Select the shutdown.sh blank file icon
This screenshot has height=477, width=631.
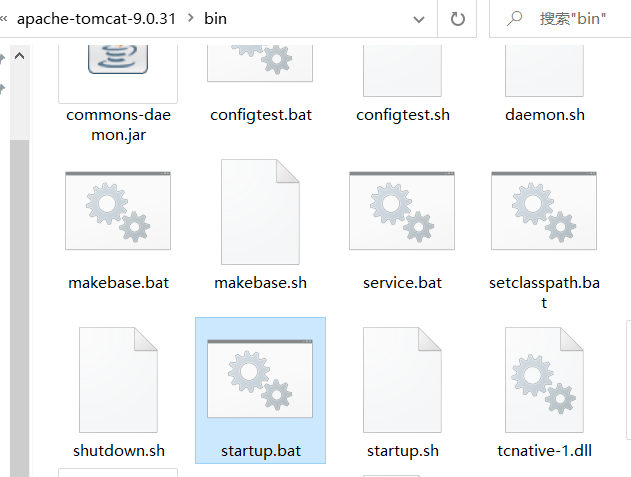pyautogui.click(x=118, y=380)
